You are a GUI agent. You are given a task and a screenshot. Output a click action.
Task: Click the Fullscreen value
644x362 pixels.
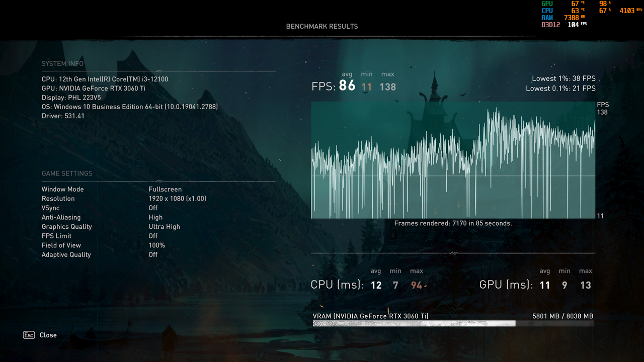coord(165,190)
